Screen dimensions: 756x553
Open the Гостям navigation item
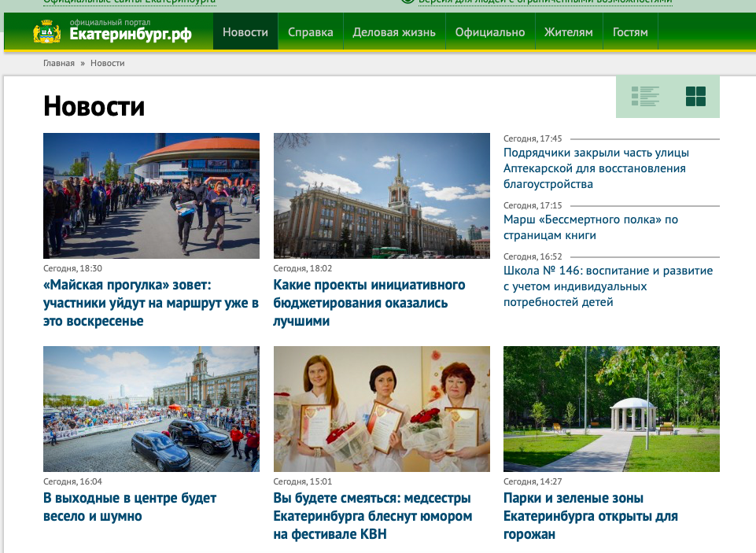(630, 32)
